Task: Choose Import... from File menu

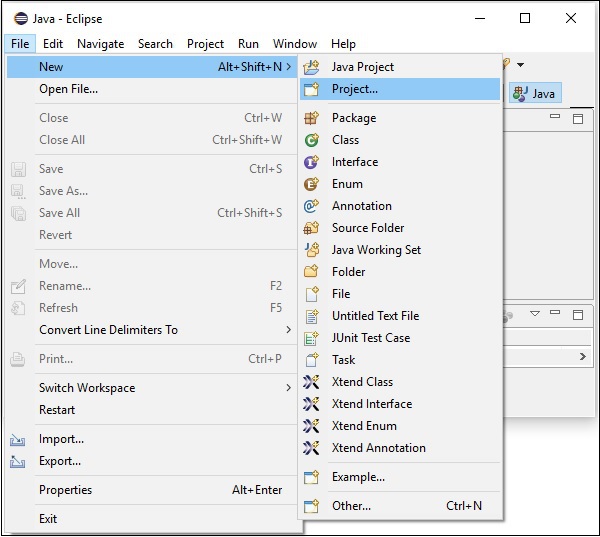Action: (x=61, y=439)
